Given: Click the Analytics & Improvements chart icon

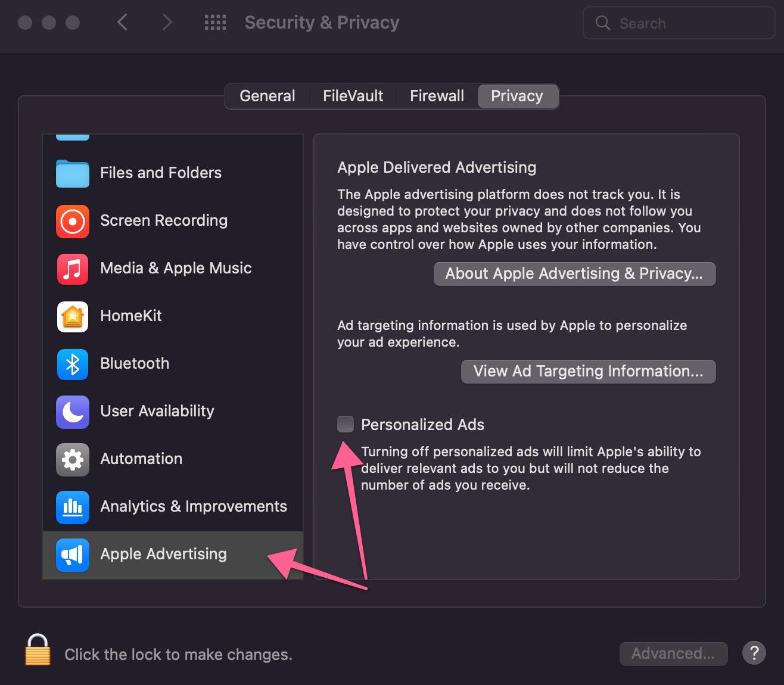Looking at the screenshot, I should click(x=73, y=507).
